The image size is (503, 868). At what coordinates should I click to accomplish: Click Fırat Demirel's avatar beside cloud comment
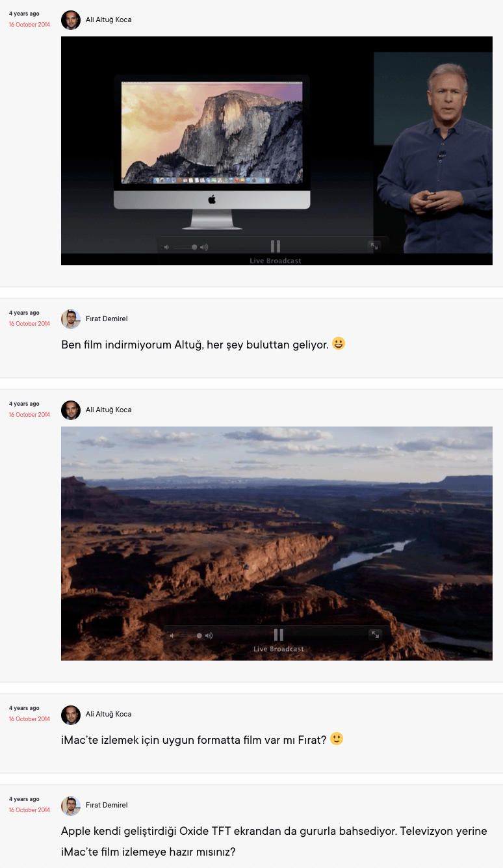(71, 319)
